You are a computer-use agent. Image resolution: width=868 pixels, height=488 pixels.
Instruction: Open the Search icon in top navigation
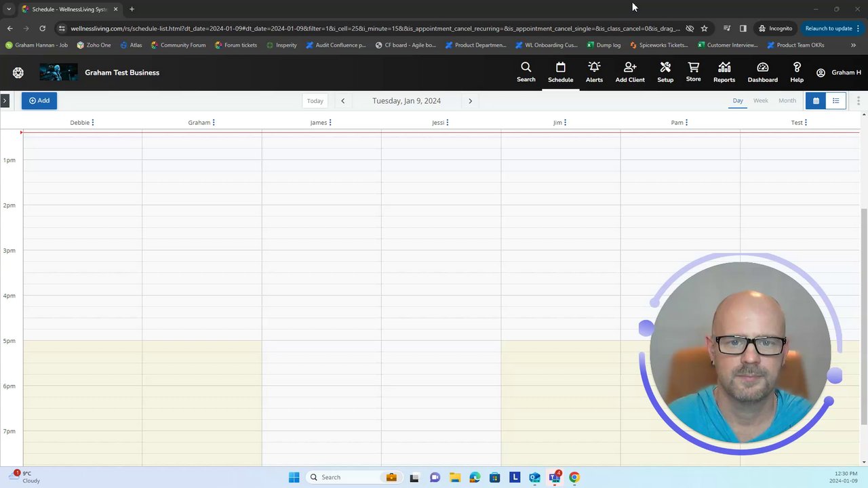(526, 72)
